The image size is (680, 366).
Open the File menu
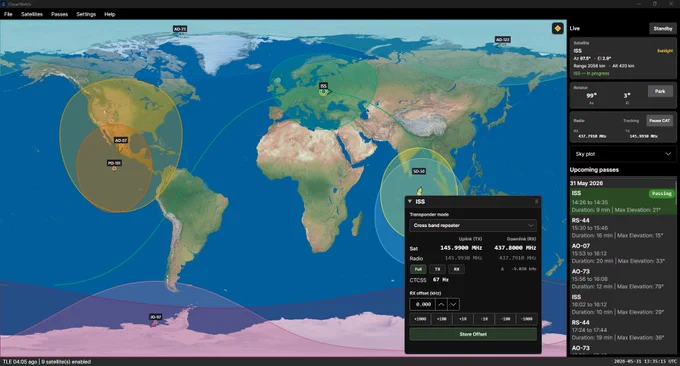tap(8, 14)
